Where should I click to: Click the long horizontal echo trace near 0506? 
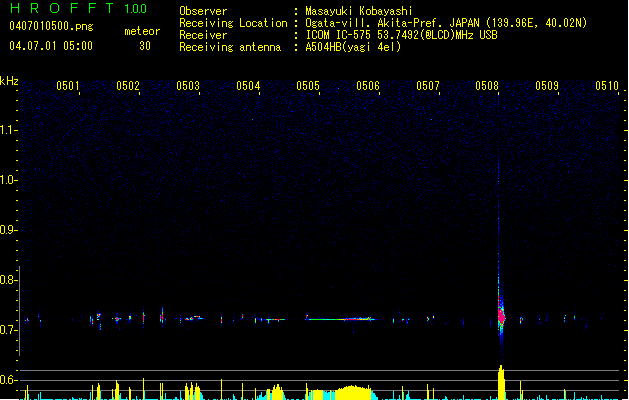point(341,319)
